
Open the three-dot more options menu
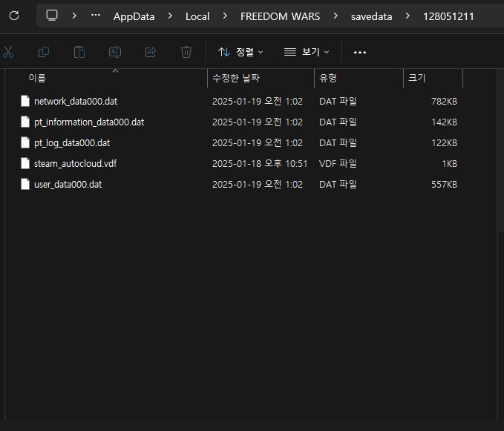click(x=360, y=52)
